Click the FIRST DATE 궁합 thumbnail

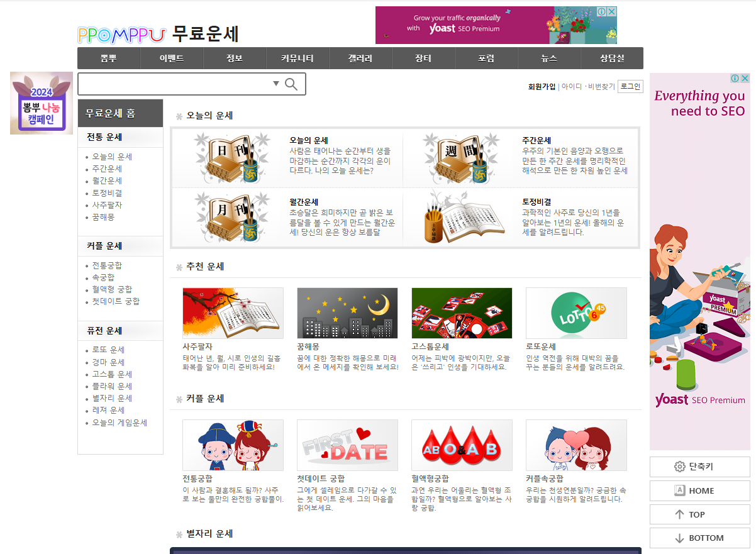pos(347,445)
